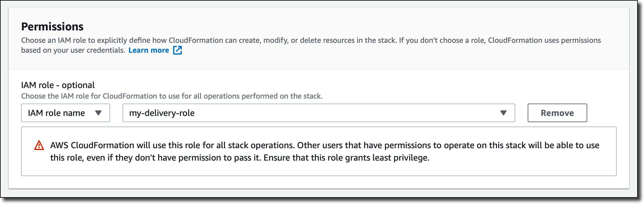Click the arrow on IAM role name selector

[98, 113]
